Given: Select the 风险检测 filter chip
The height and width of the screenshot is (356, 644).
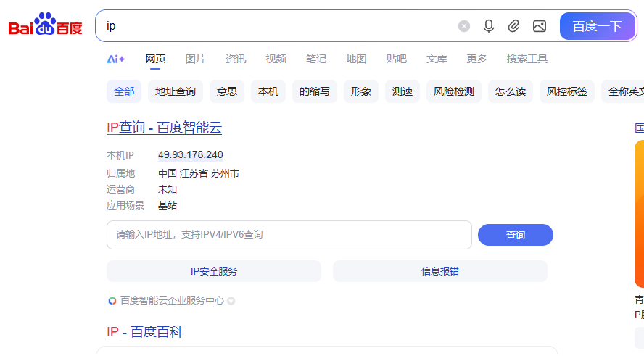Looking at the screenshot, I should coord(454,91).
